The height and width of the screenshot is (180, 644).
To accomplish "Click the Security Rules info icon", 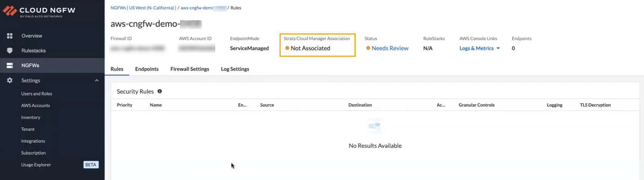I will coord(160,91).
